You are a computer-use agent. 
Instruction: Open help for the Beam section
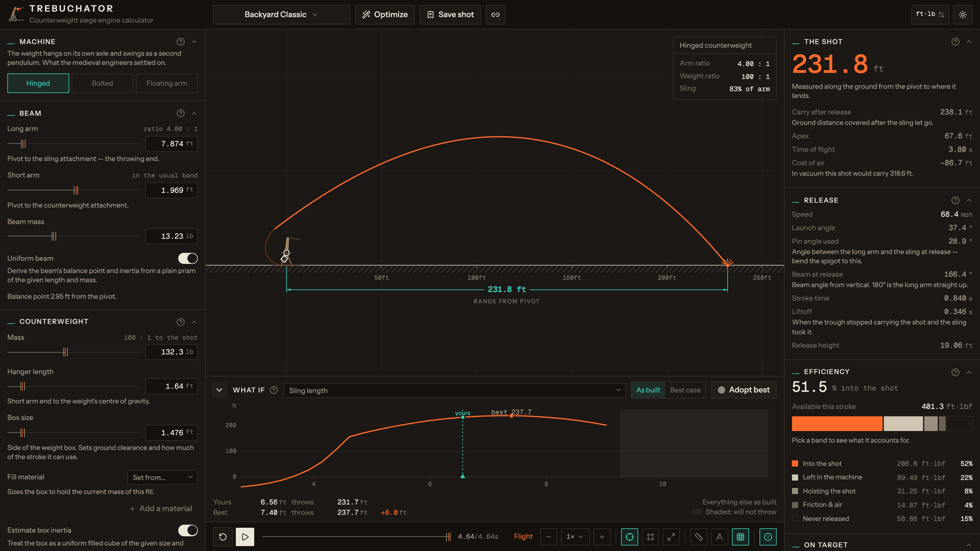pyautogui.click(x=181, y=113)
